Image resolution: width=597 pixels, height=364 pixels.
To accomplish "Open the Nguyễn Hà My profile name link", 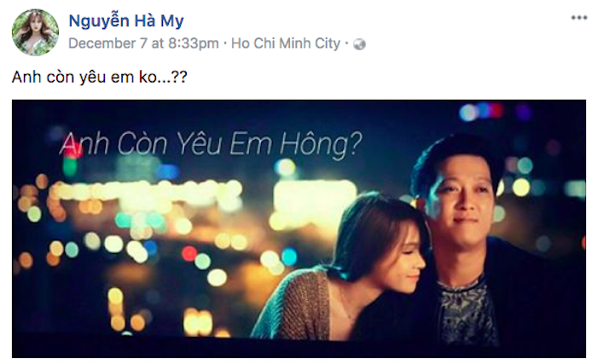I will tap(126, 20).
